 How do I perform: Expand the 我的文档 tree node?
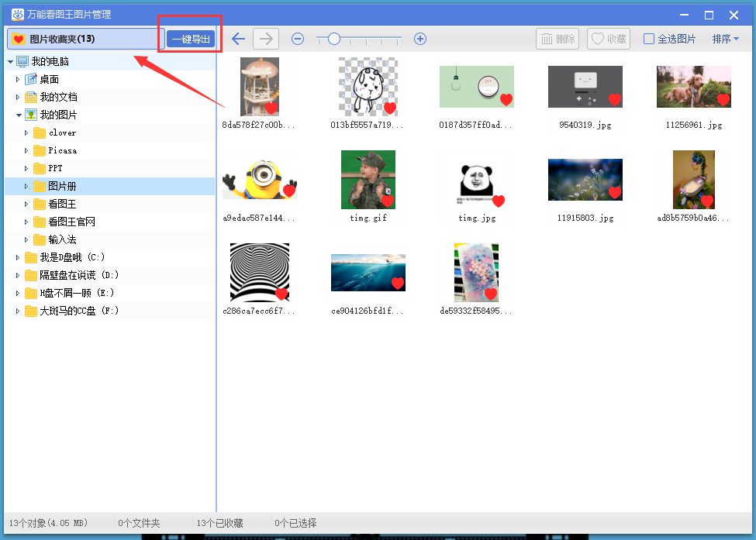pyautogui.click(x=18, y=97)
